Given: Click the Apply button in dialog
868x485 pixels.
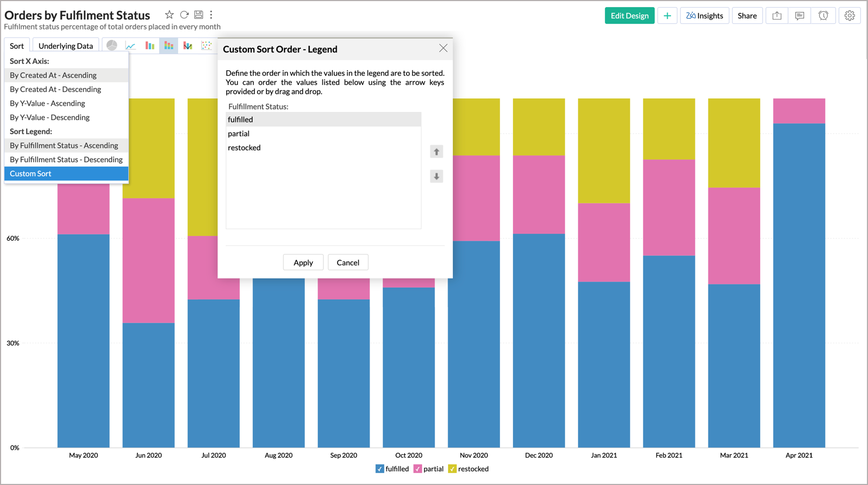Looking at the screenshot, I should coord(303,262).
